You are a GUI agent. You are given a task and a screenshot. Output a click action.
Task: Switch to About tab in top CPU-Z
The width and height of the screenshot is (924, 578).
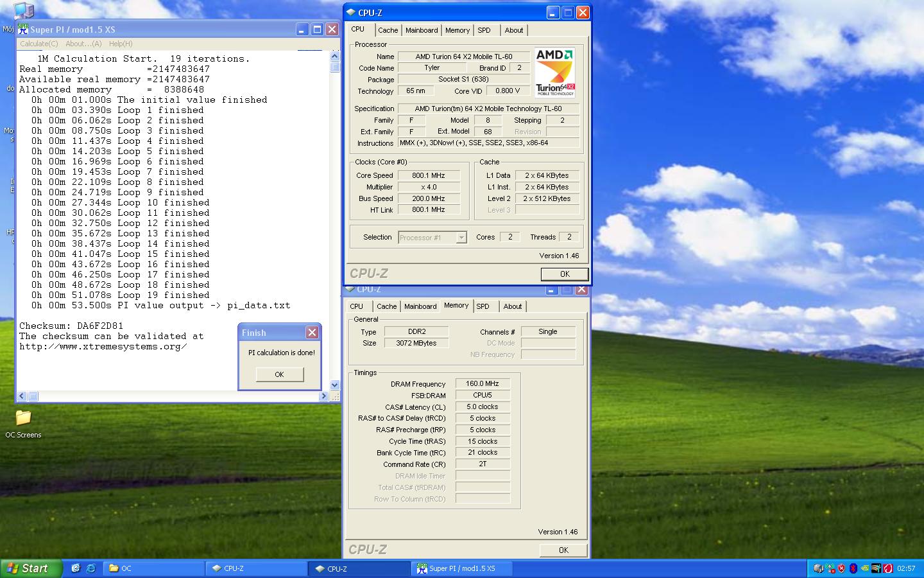514,30
